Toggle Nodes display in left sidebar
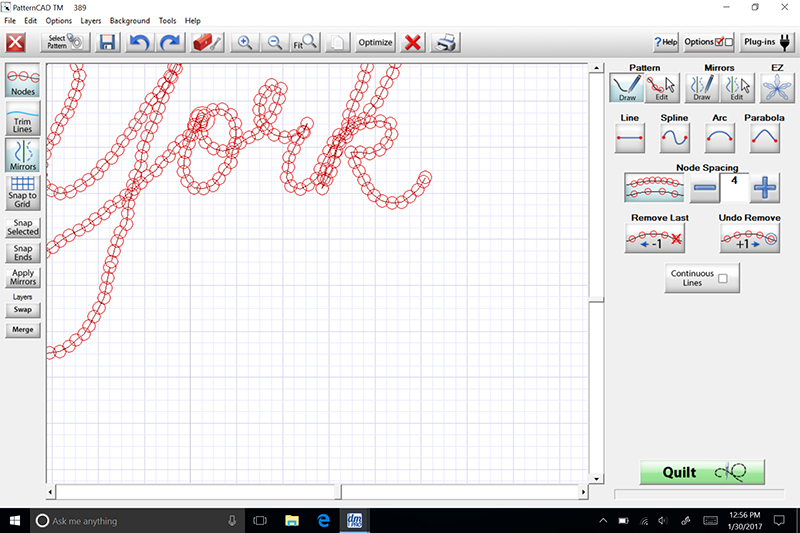Viewport: 800px width, 533px height. 22,82
